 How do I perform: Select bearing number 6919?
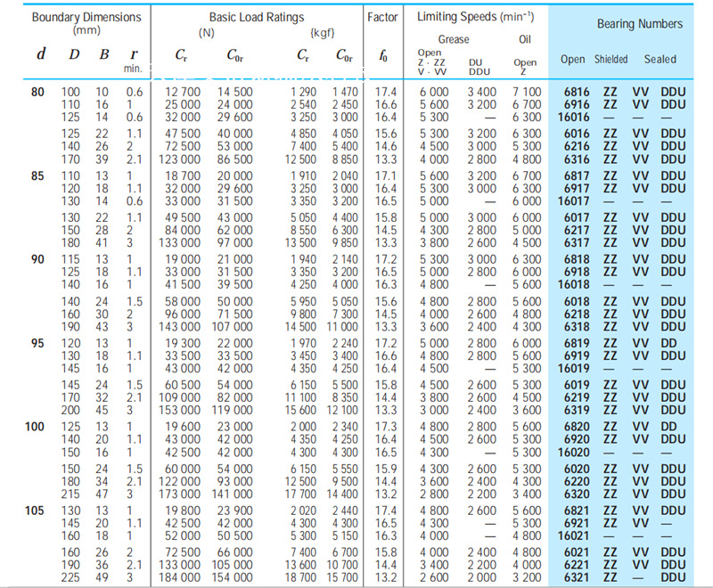(x=577, y=355)
